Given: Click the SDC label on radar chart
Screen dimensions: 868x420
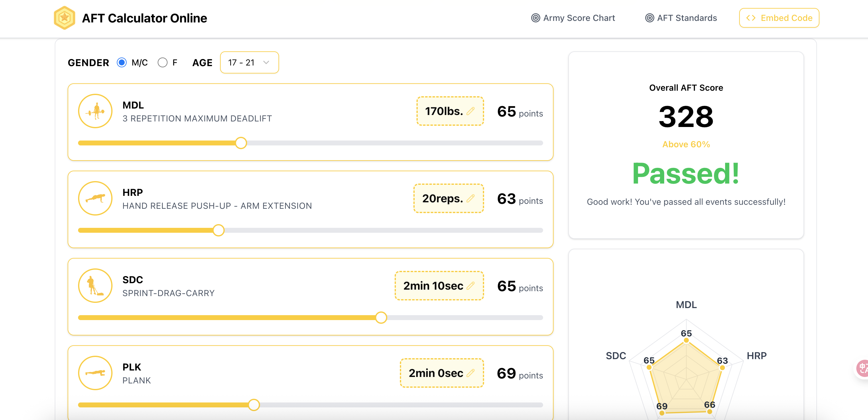Looking at the screenshot, I should click(616, 356).
